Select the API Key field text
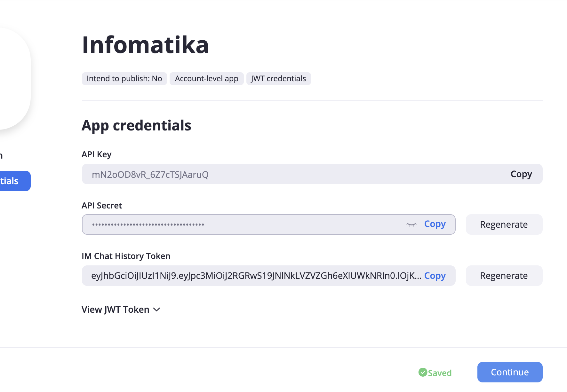 point(150,175)
